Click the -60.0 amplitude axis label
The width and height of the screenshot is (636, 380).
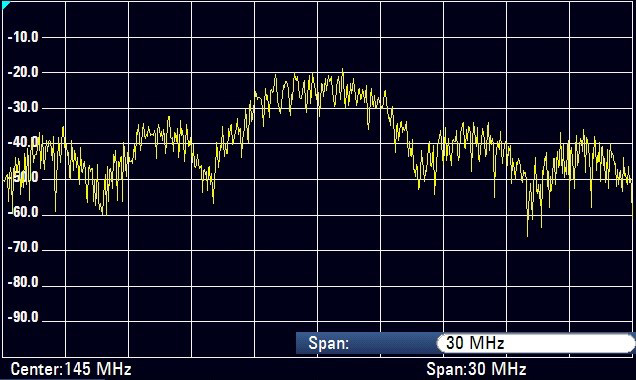tap(23, 212)
